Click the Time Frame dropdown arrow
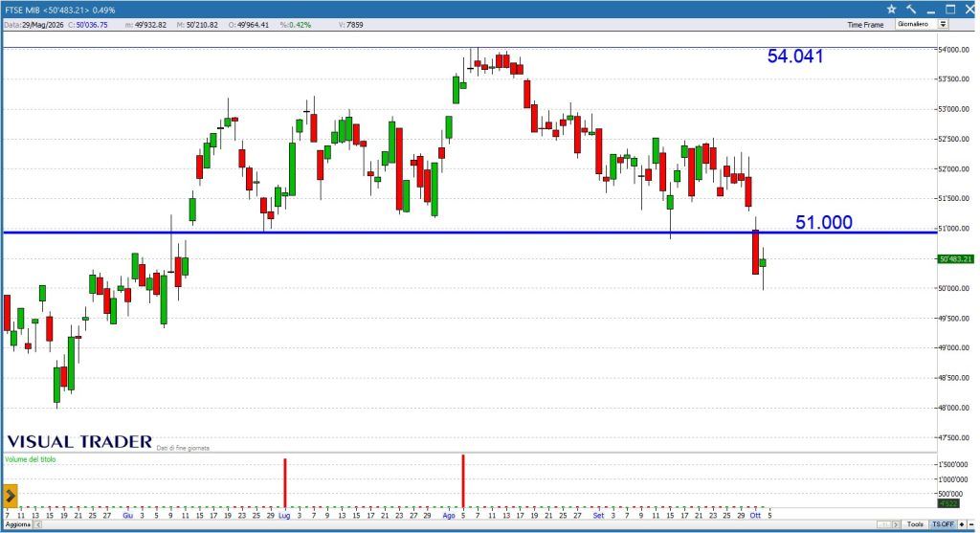The width and height of the screenshot is (980, 533). 943,24
